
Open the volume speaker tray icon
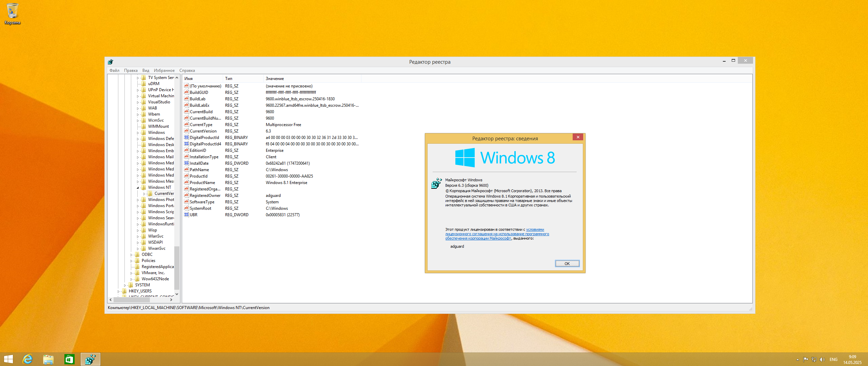pyautogui.click(x=822, y=359)
